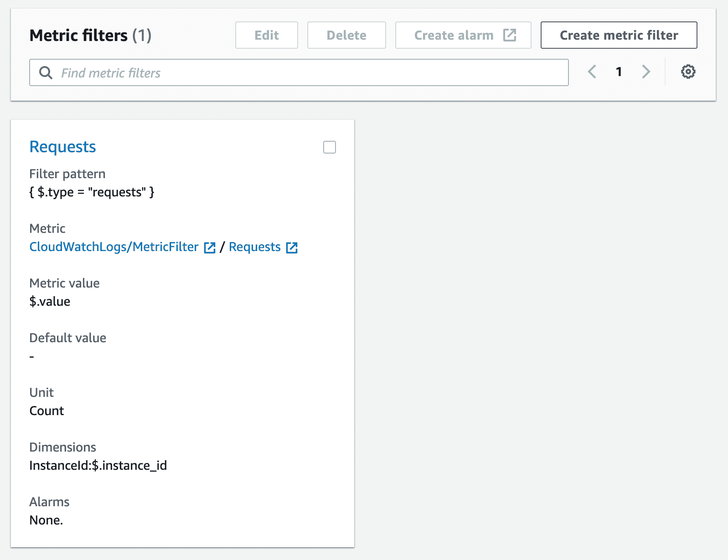This screenshot has height=560, width=728.
Task: Click the Alarms label
Action: (x=50, y=502)
